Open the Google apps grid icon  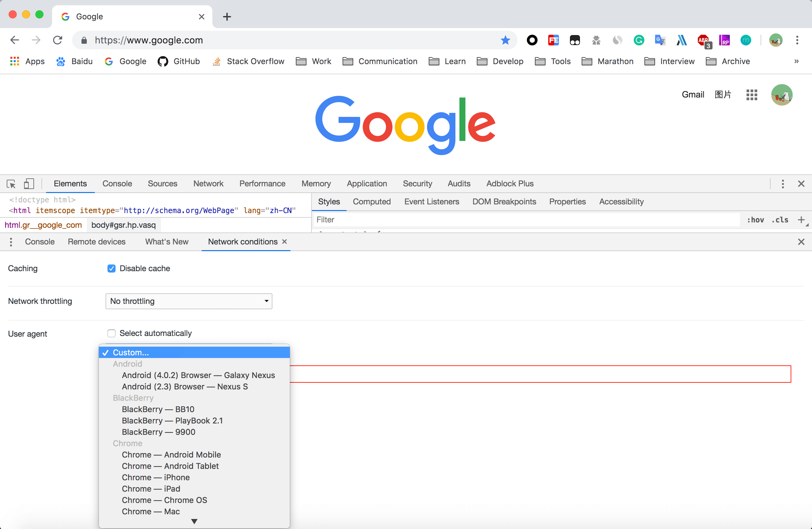(752, 95)
